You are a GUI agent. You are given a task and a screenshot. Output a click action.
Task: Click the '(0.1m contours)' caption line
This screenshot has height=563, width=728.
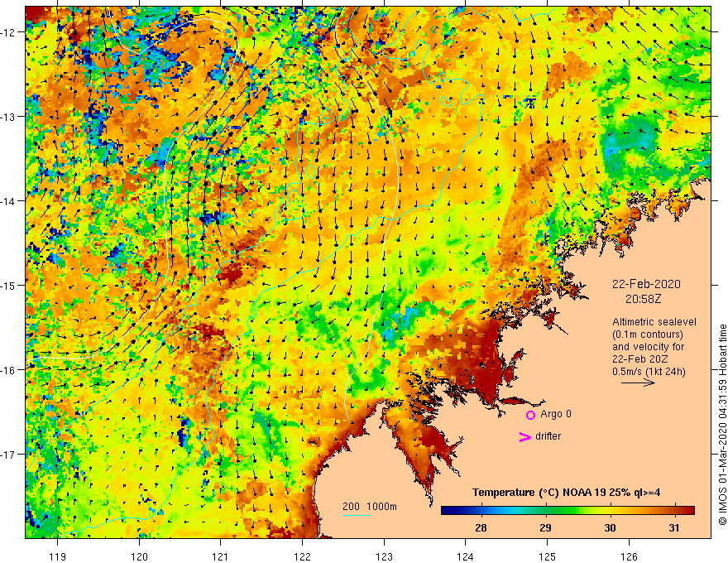coord(647,334)
